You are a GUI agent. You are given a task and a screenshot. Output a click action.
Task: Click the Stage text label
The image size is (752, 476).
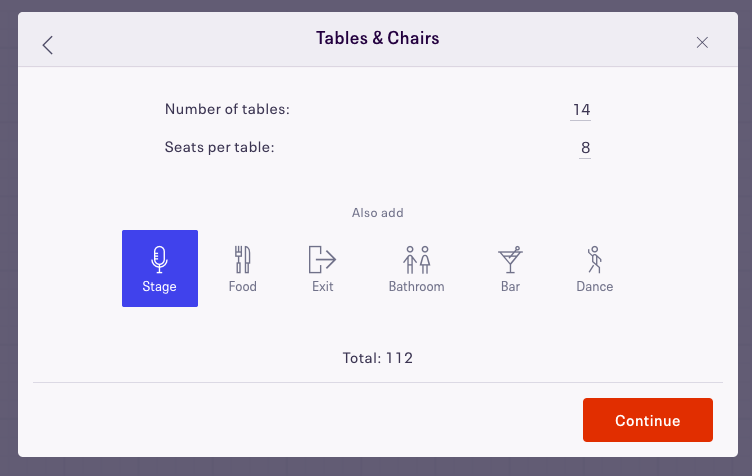[159, 287]
